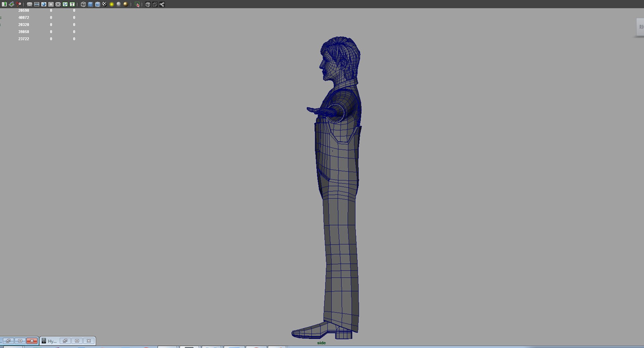This screenshot has height=348, width=644.
Task: Maximize the Hy... minimized window
Action: click(77, 341)
